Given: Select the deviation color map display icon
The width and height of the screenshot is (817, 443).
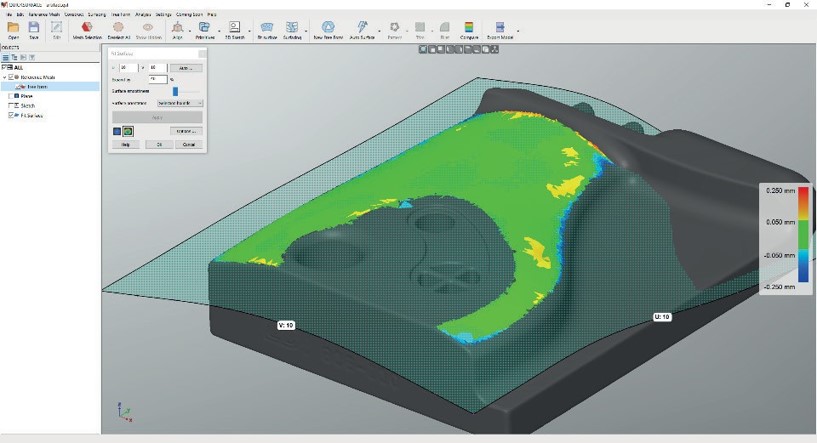Looking at the screenshot, I should click(128, 131).
